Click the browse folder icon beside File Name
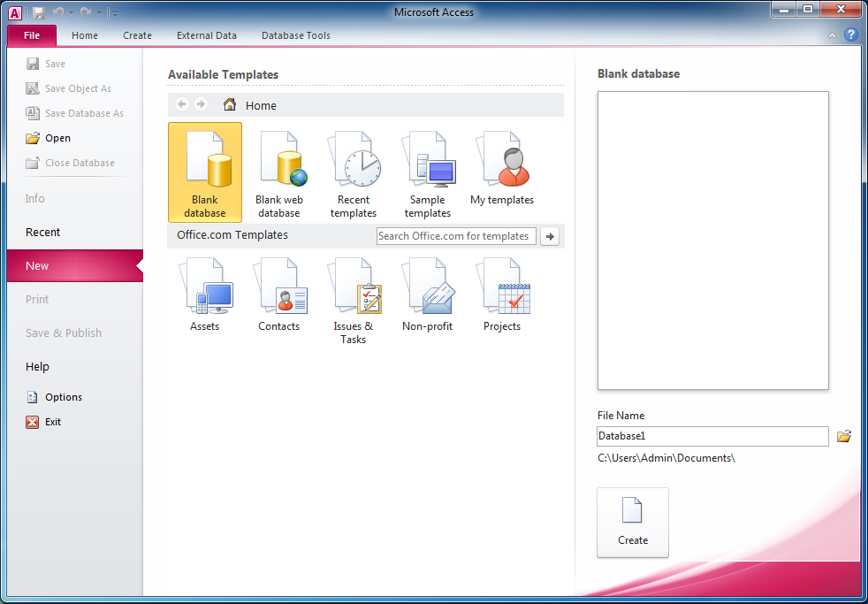 coord(844,436)
